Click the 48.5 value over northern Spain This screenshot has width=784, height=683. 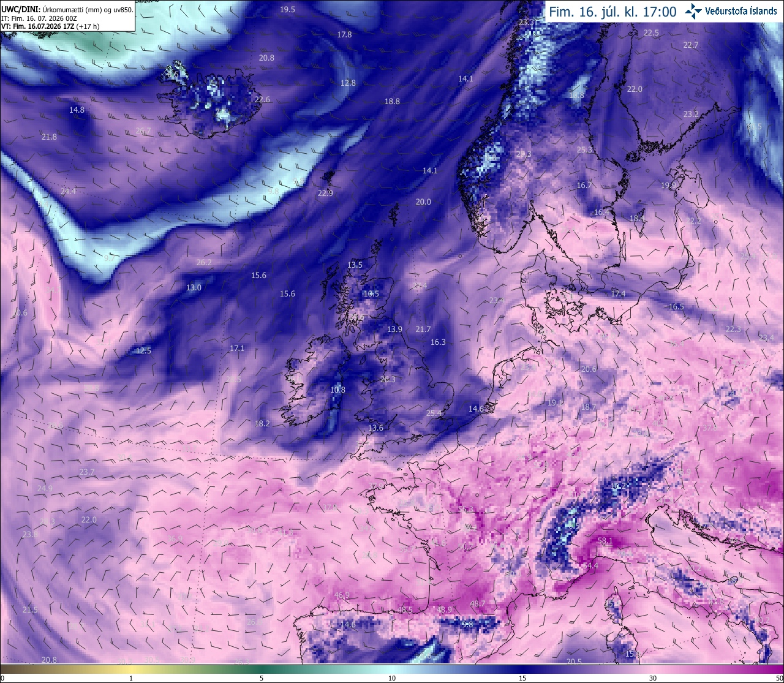[405, 609]
